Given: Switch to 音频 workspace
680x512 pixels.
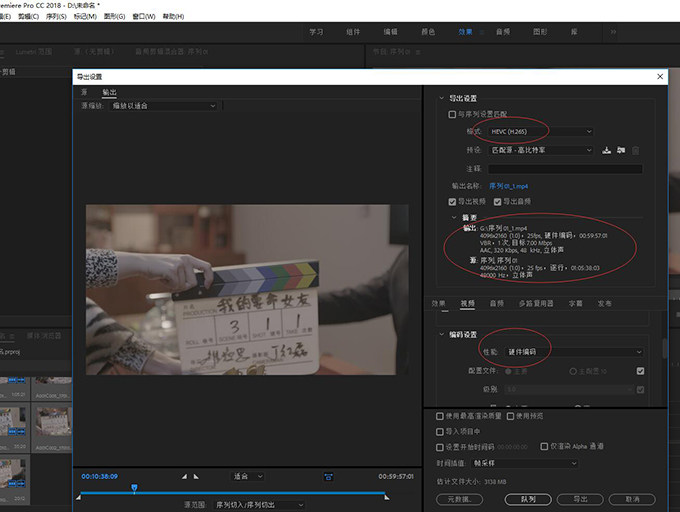Looking at the screenshot, I should click(x=503, y=32).
